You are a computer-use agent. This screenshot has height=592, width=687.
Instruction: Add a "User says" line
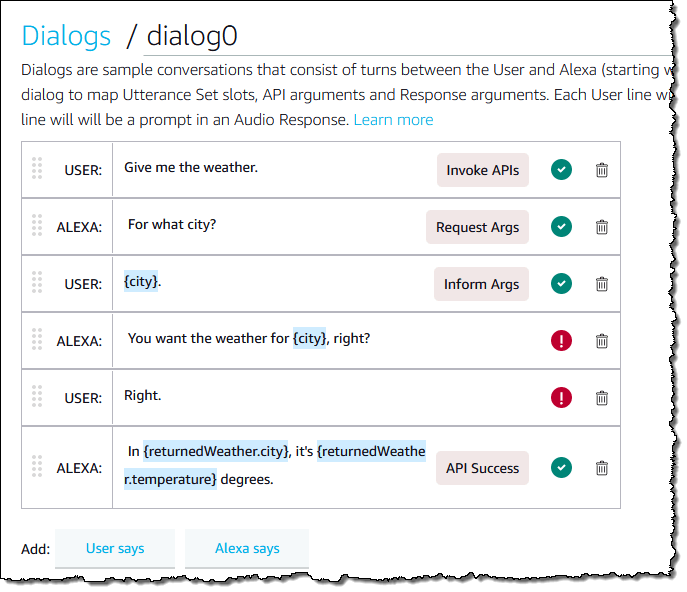pos(115,548)
